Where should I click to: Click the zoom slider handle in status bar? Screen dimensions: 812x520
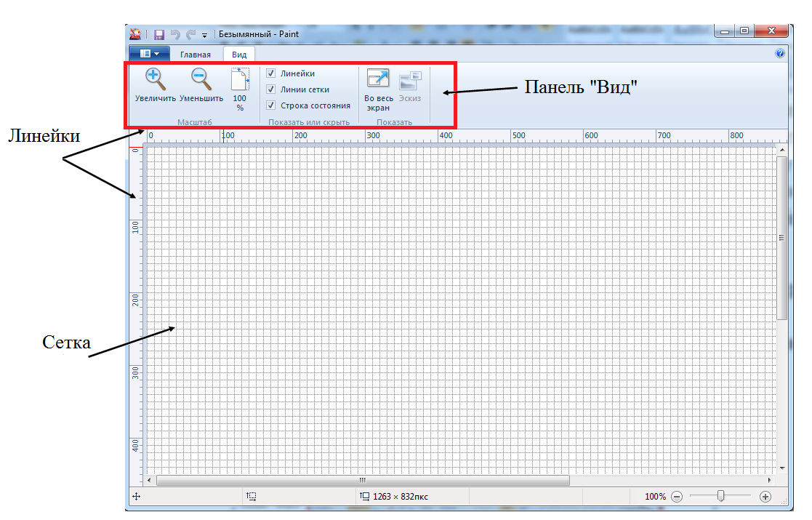click(720, 496)
